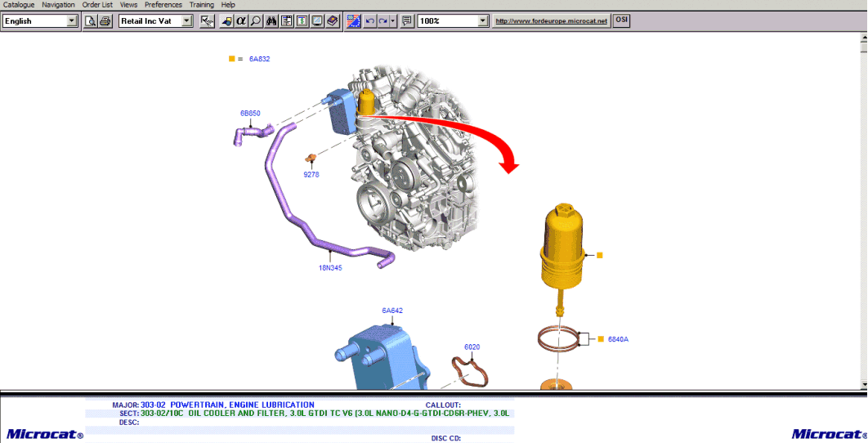The width and height of the screenshot is (868, 443).
Task: Click the binoculars find icon
Action: coord(271,21)
